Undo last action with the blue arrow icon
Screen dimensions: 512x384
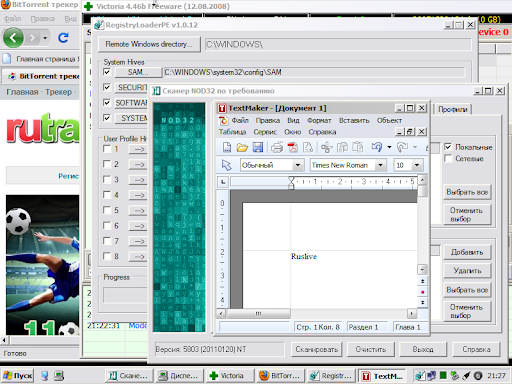(377, 147)
